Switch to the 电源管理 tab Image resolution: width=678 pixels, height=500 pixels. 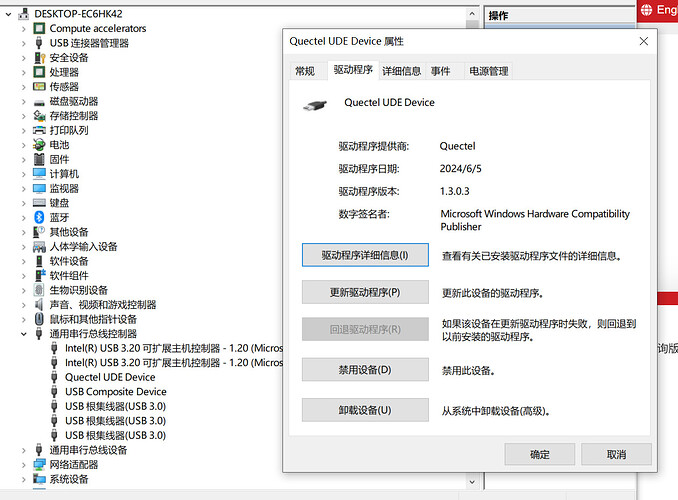[489, 71]
